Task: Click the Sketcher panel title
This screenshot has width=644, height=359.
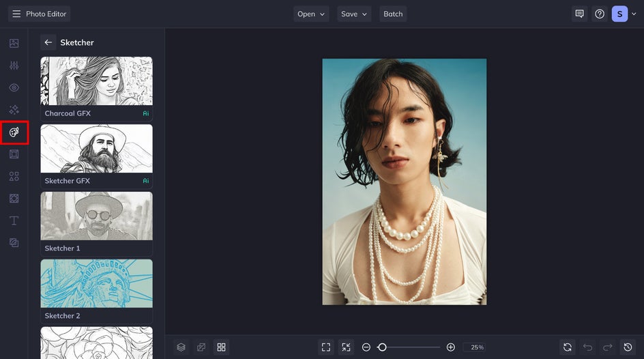Action: tap(77, 42)
